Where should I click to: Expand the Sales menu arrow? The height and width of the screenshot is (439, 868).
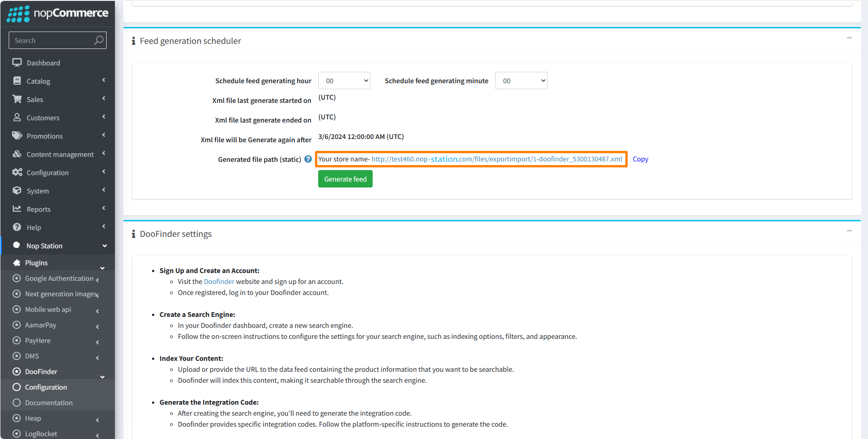(x=104, y=98)
